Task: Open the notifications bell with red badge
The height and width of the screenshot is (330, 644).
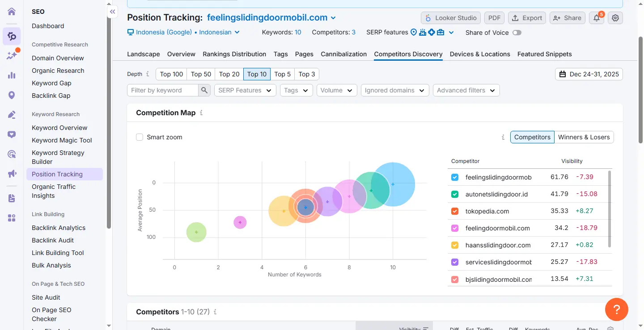Action: click(x=597, y=18)
